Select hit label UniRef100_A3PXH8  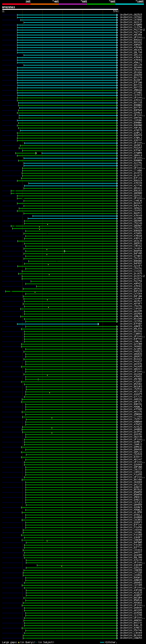pos(131,590)
